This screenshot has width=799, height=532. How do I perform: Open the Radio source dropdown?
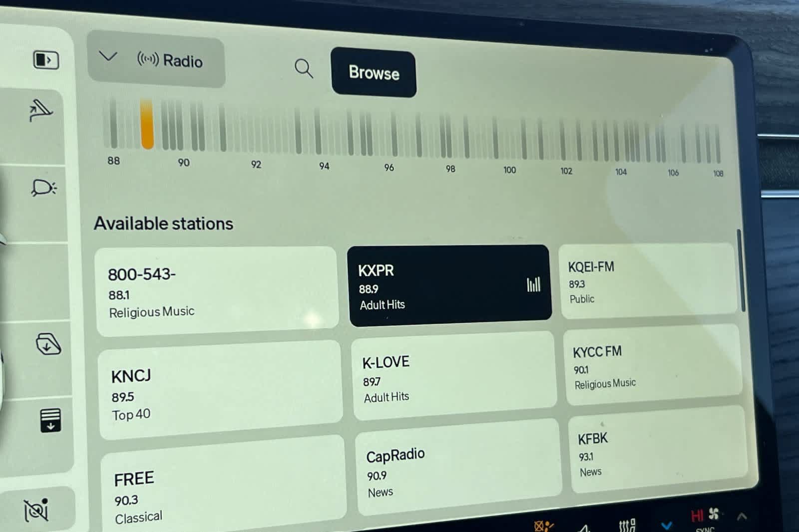point(156,59)
